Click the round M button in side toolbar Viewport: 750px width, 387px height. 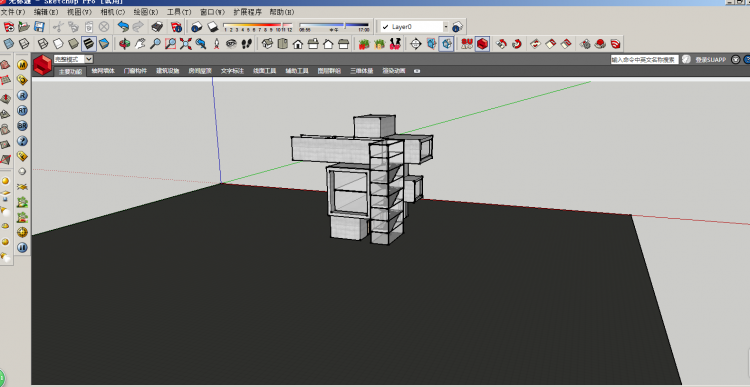[x=22, y=65]
